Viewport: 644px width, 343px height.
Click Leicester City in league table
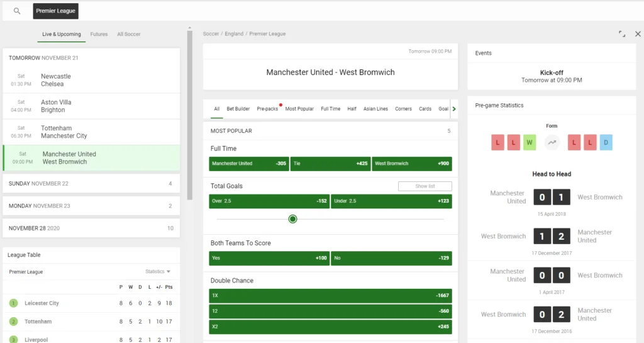click(42, 303)
